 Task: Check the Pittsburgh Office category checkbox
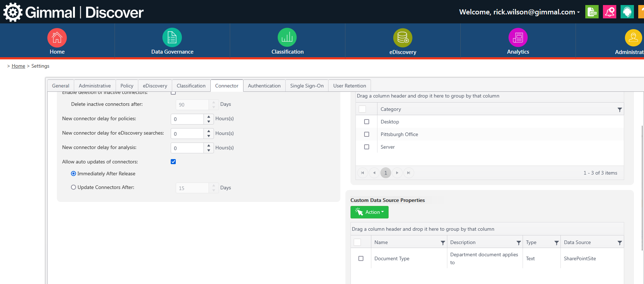click(x=367, y=134)
